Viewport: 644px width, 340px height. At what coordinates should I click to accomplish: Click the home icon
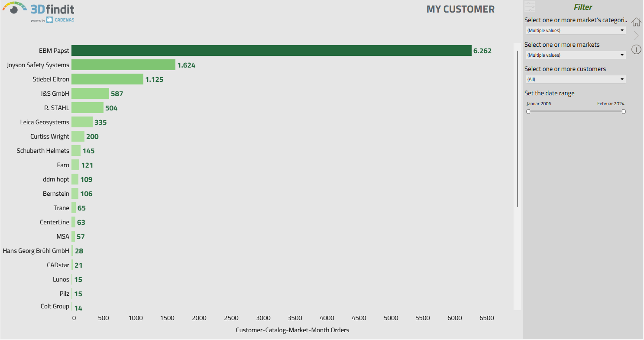tap(636, 22)
